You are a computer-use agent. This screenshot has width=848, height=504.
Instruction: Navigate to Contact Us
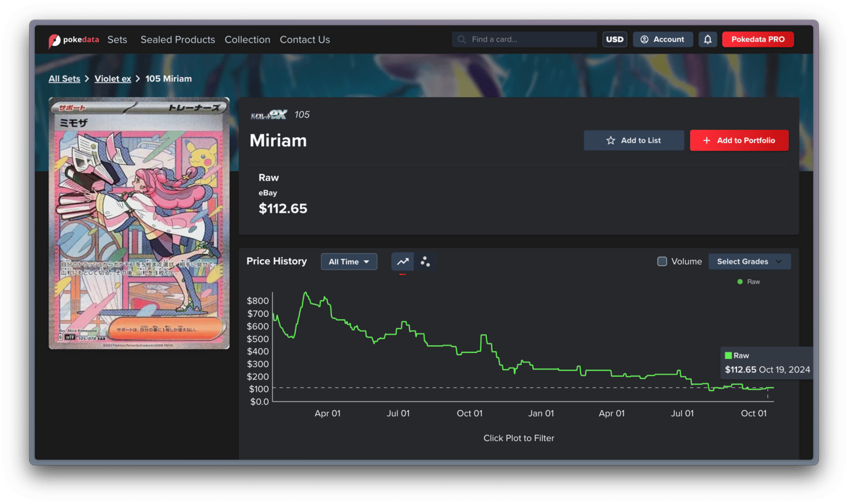(305, 39)
